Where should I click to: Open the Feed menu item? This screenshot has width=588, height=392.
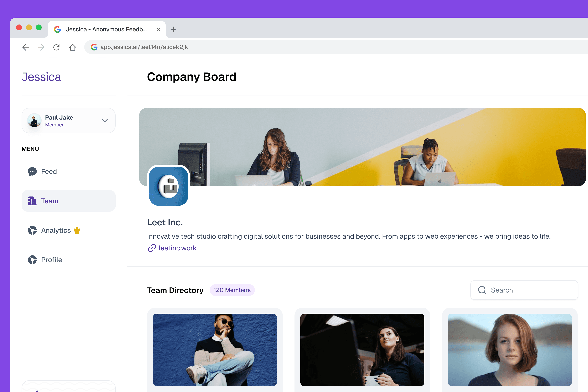click(68, 171)
